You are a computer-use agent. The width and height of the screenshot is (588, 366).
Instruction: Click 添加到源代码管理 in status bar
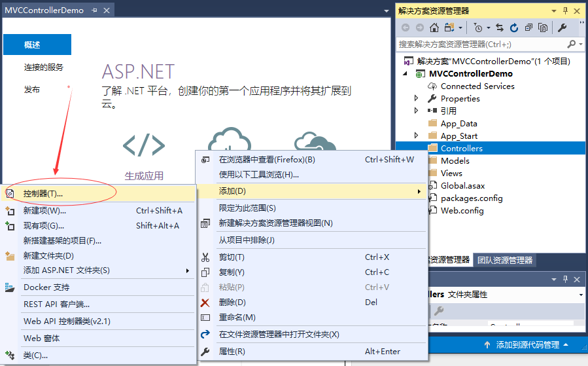(527, 344)
